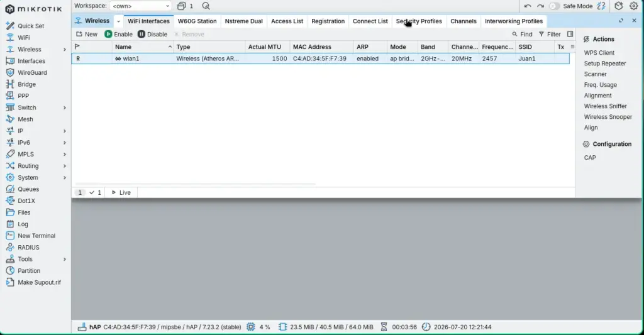644x335 pixels.
Task: Click the Enable button
Action: coord(119,34)
